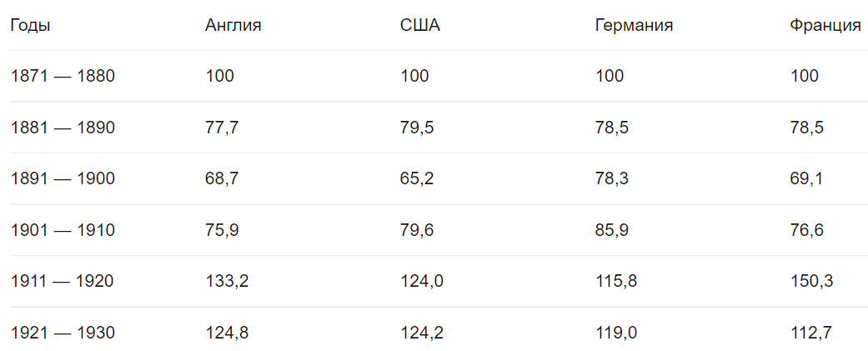
Task: Click the value 133,2 under Англия
Action: pyautogui.click(x=227, y=281)
